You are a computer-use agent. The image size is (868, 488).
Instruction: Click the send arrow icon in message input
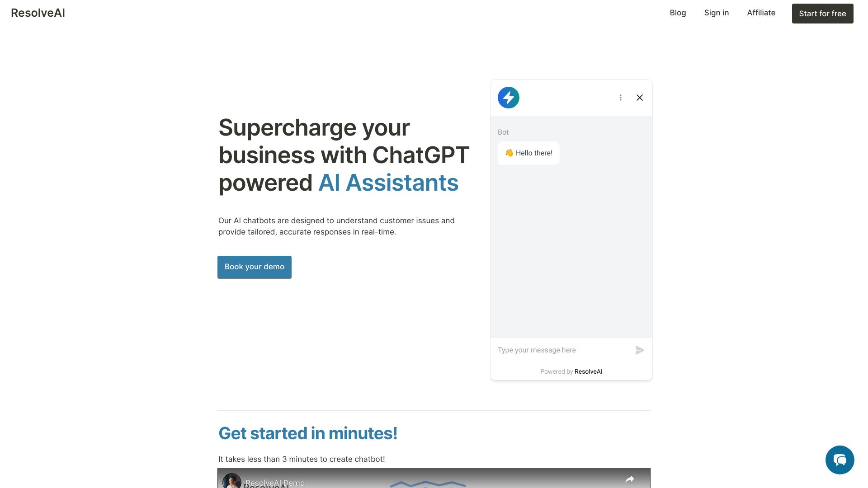coord(639,350)
